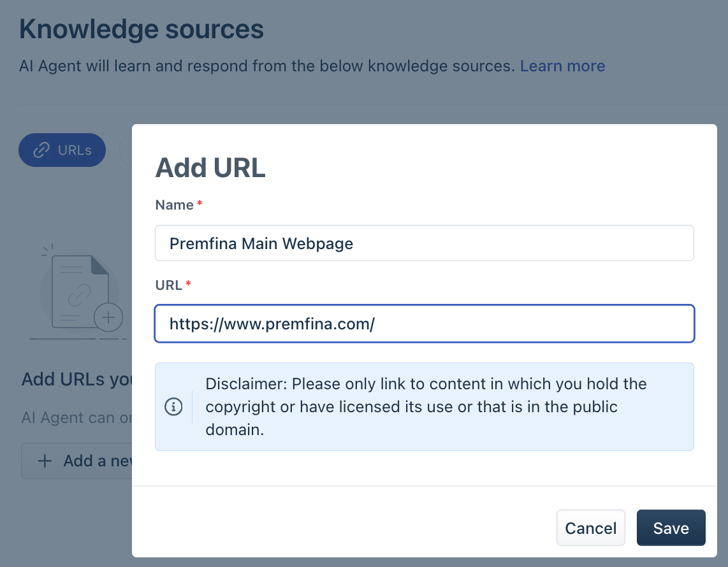Click the URL input containing premfina.com

coord(424,324)
